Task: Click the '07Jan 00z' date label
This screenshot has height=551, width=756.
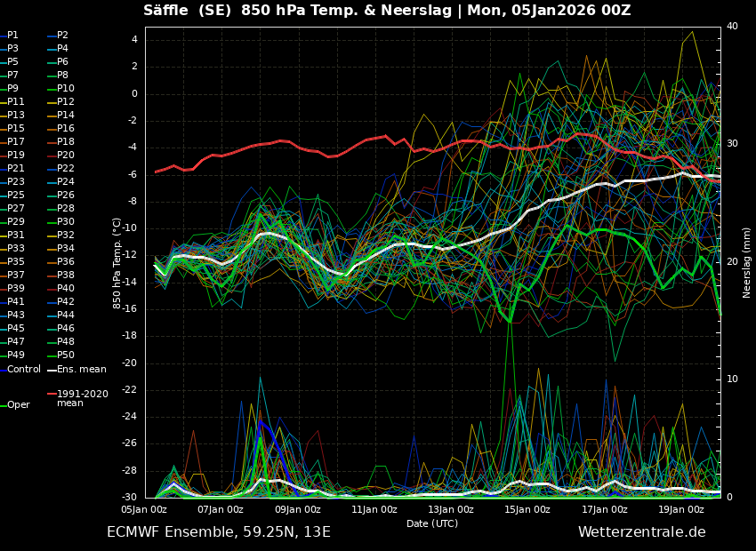Action: pyautogui.click(x=222, y=509)
